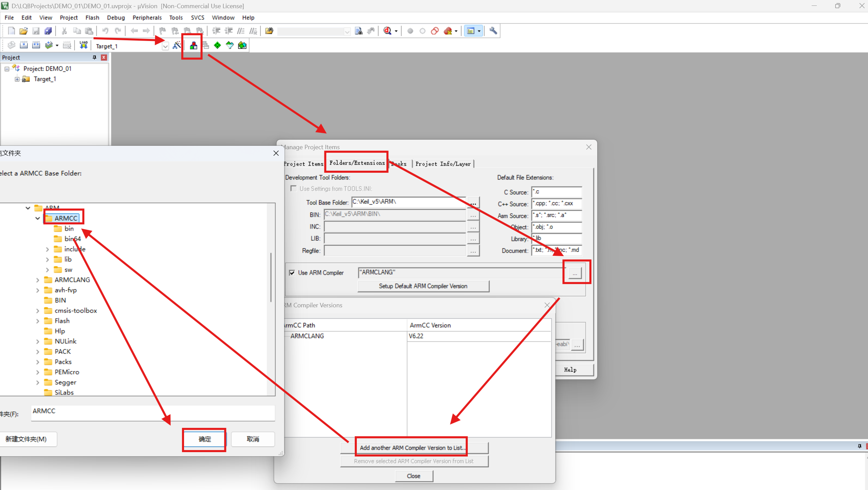Viewport: 868px width, 490px height.
Task: Click Setup Default ARM Compiler Version button
Action: point(423,286)
